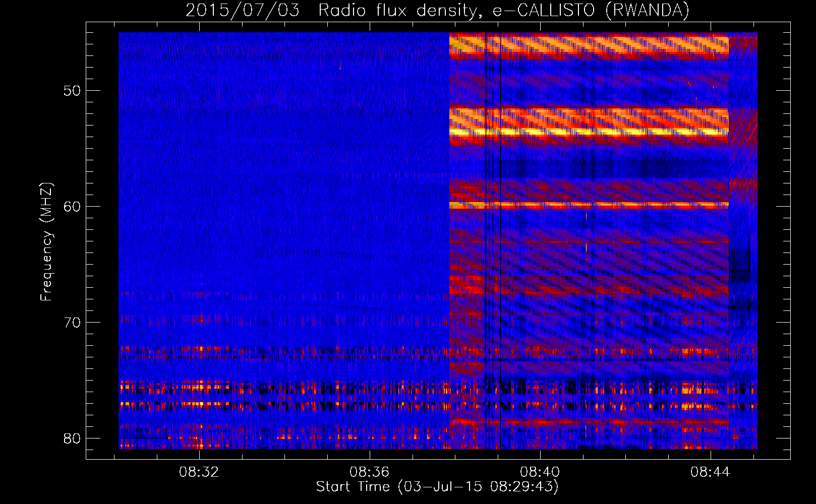Click the 70 frequency tick label
The image size is (816, 504).
72,323
